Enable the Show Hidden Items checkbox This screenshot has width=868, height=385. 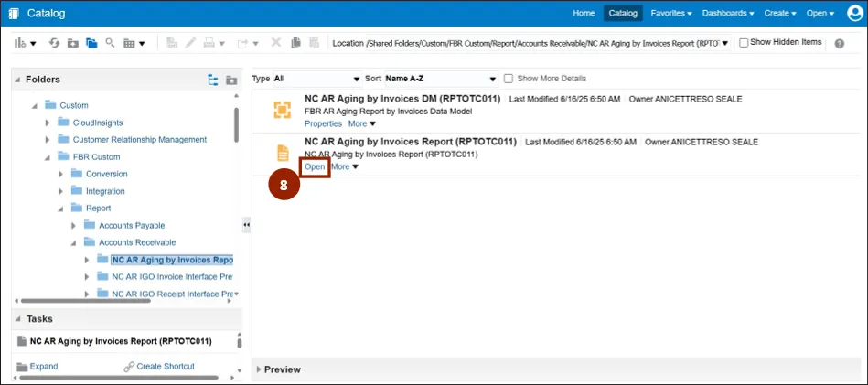pyautogui.click(x=744, y=43)
